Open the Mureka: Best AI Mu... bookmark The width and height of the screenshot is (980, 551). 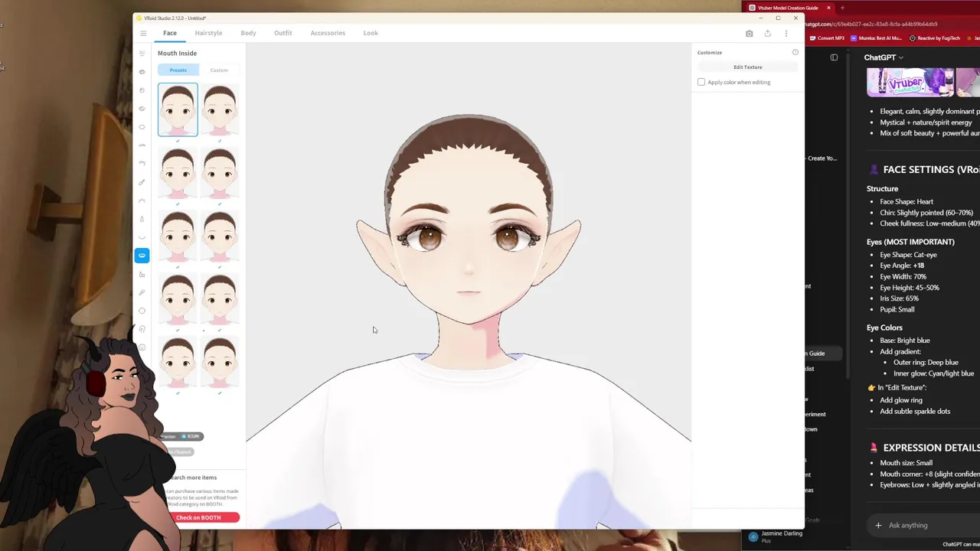coord(877,38)
